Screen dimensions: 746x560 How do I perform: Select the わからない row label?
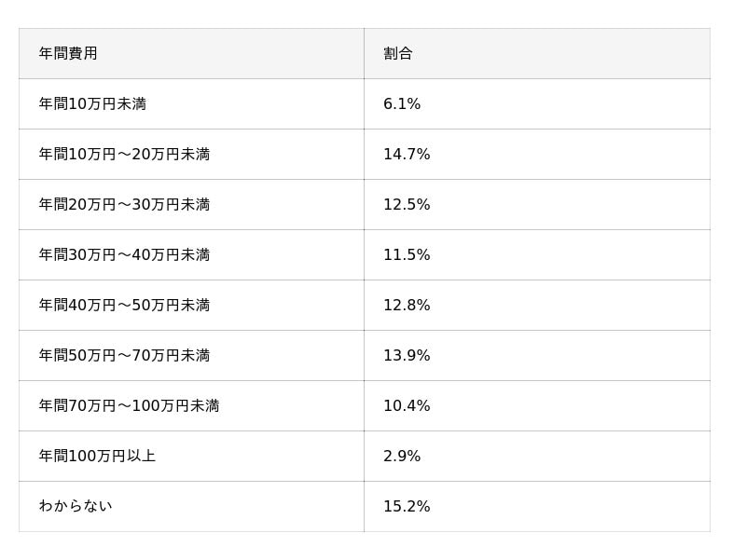[x=76, y=507]
